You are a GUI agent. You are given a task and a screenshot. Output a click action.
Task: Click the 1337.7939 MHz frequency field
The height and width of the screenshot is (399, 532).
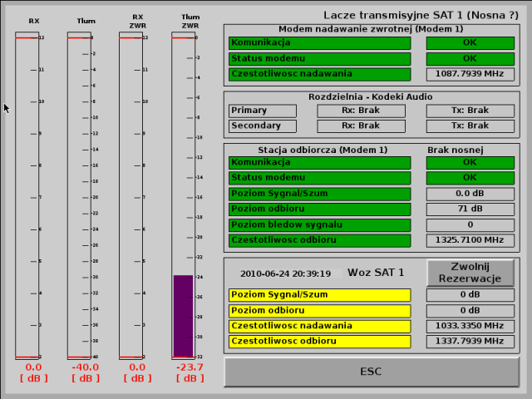coord(470,342)
